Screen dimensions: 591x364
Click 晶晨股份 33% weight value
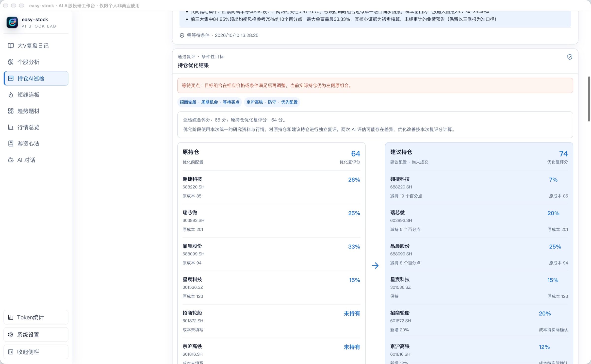click(x=354, y=247)
